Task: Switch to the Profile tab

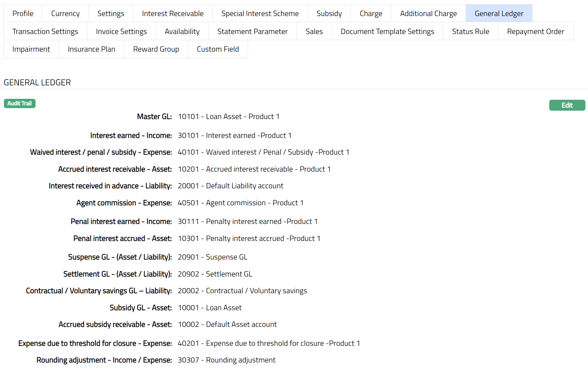Action: point(23,13)
